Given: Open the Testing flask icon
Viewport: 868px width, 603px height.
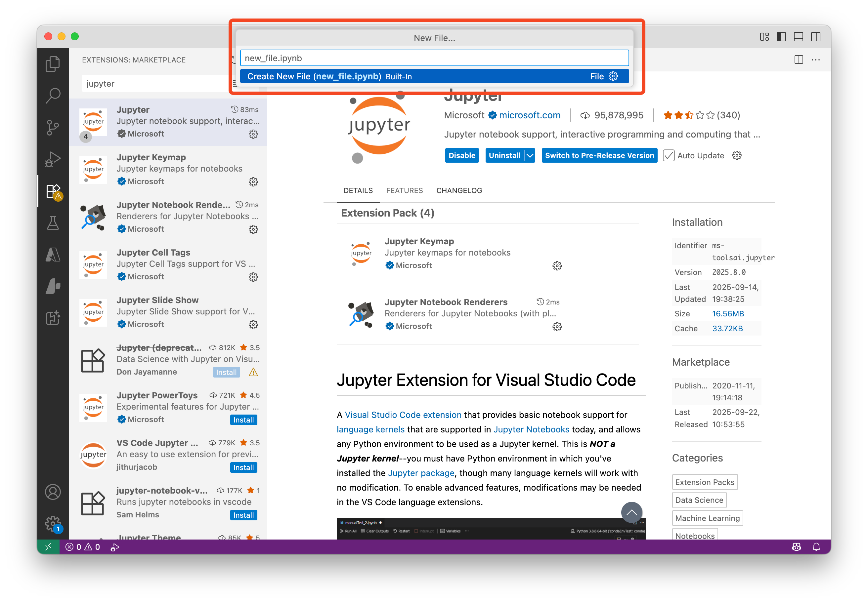Looking at the screenshot, I should [53, 223].
